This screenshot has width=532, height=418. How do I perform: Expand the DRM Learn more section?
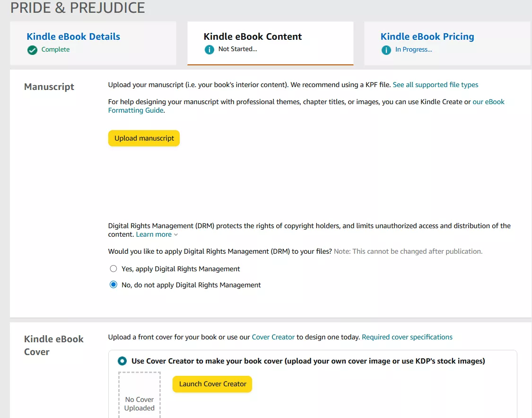click(154, 234)
